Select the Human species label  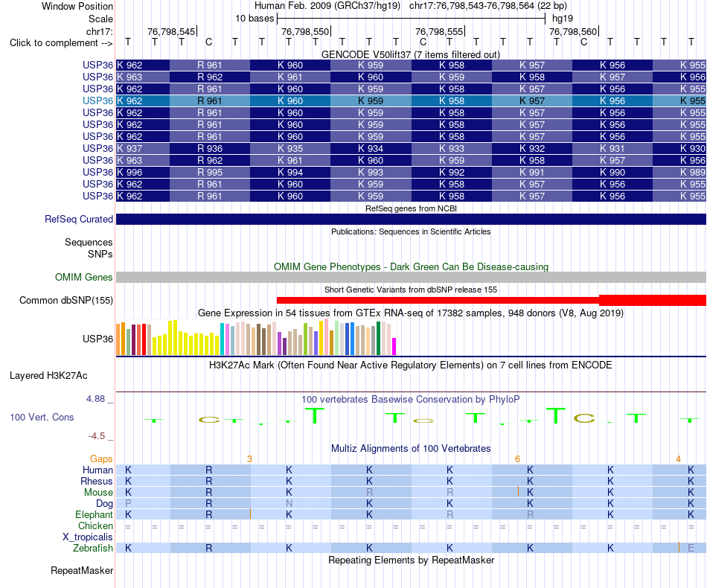(x=97, y=470)
